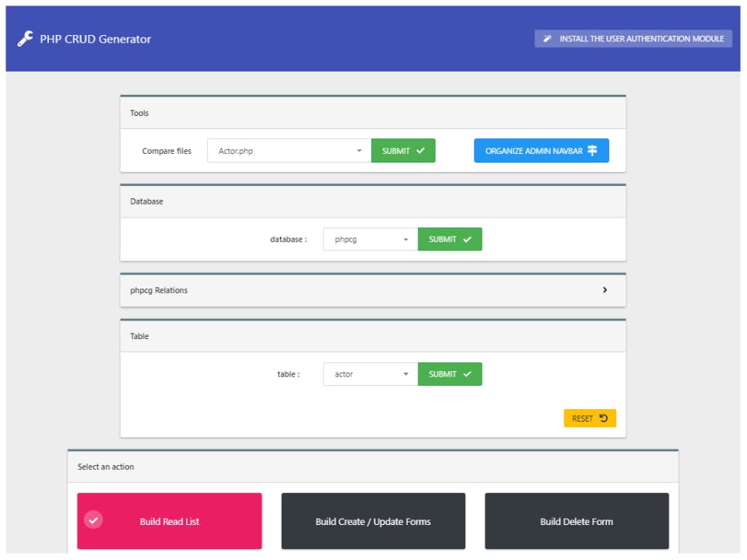Viewport: 747px width, 560px height.
Task: Click the checkmark icon on the database Submit button
Action: pyautogui.click(x=465, y=239)
